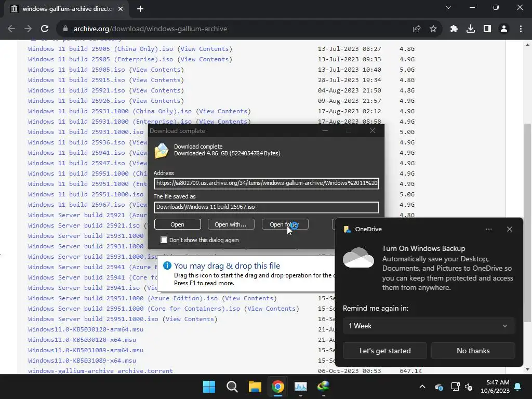This screenshot has height=399, width=532.
Task: Open Windows 11 build 25905 (China Only).iso
Action: [x=101, y=49]
